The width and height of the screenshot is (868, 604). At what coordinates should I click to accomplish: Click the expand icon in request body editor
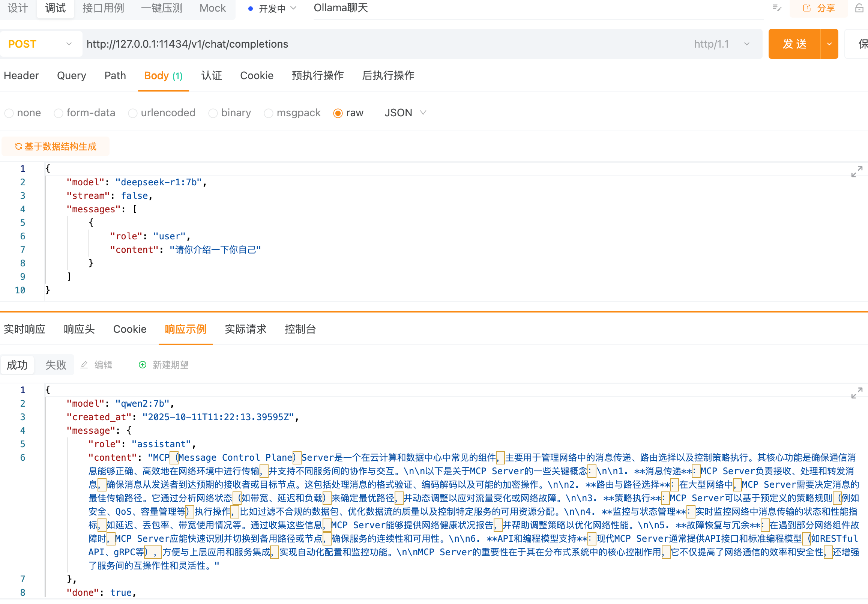pyautogui.click(x=856, y=171)
